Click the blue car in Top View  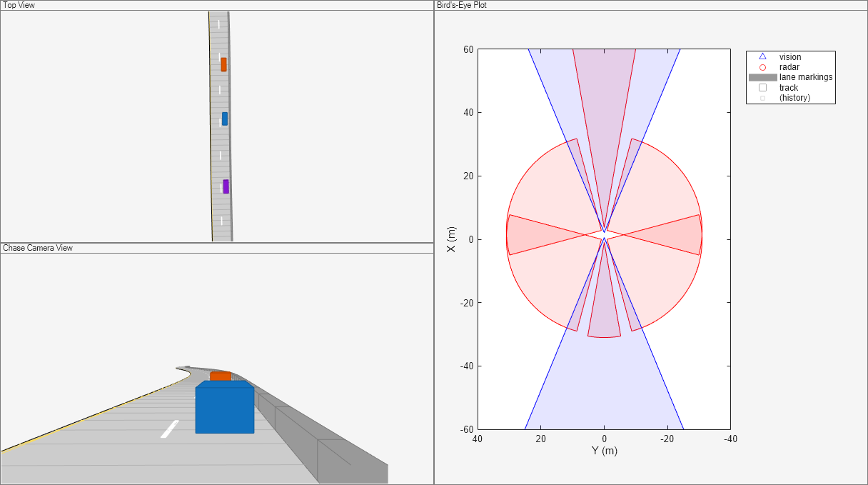[x=225, y=119]
